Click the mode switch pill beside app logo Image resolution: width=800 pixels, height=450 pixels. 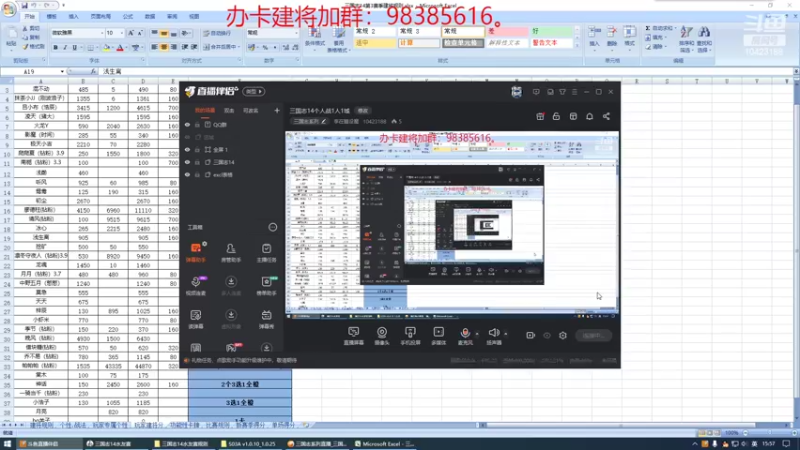(x=254, y=91)
